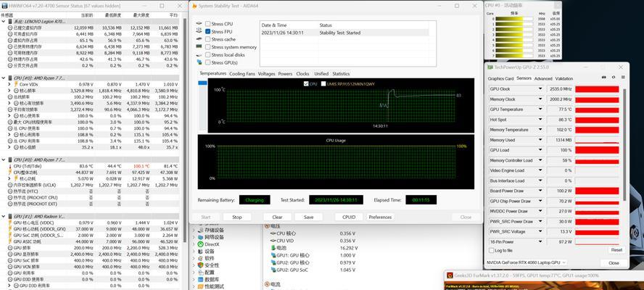Open Hot Spot sensor dropdown
This screenshot has height=290, width=644.
coord(541,120)
